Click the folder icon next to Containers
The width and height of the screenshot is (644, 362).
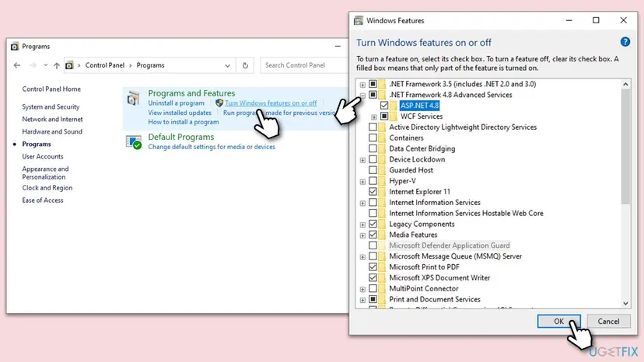(x=382, y=138)
